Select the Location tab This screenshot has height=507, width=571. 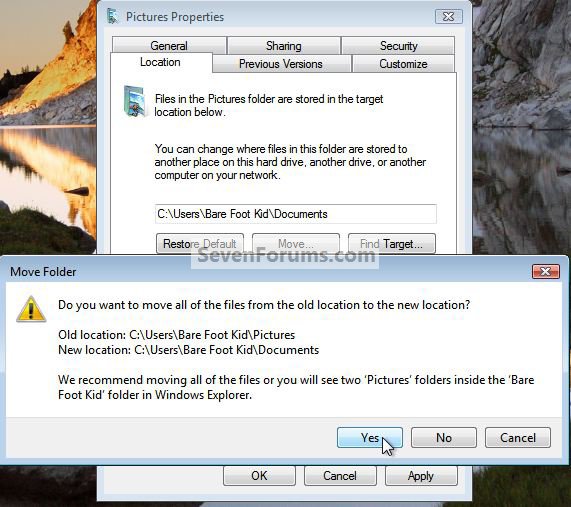pos(161,62)
